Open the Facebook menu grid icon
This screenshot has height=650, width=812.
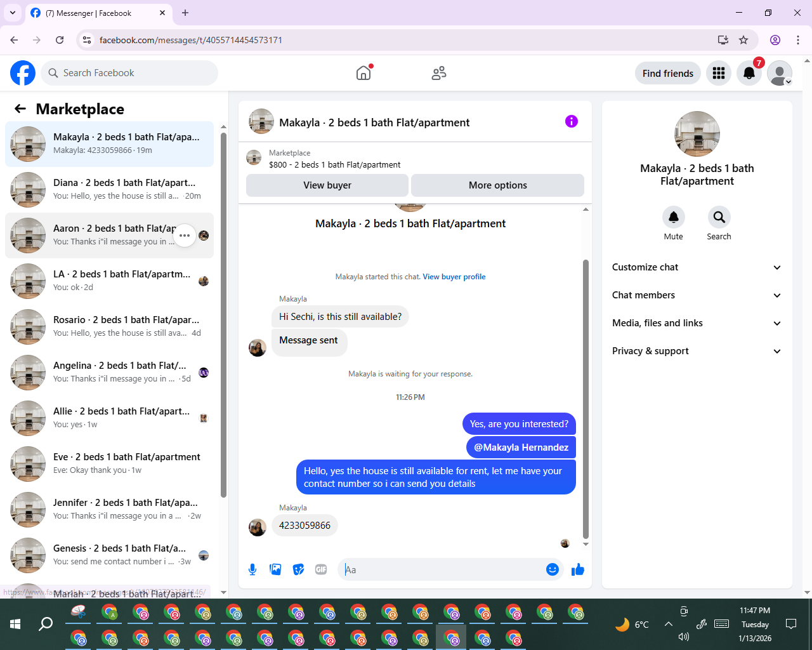coord(719,73)
